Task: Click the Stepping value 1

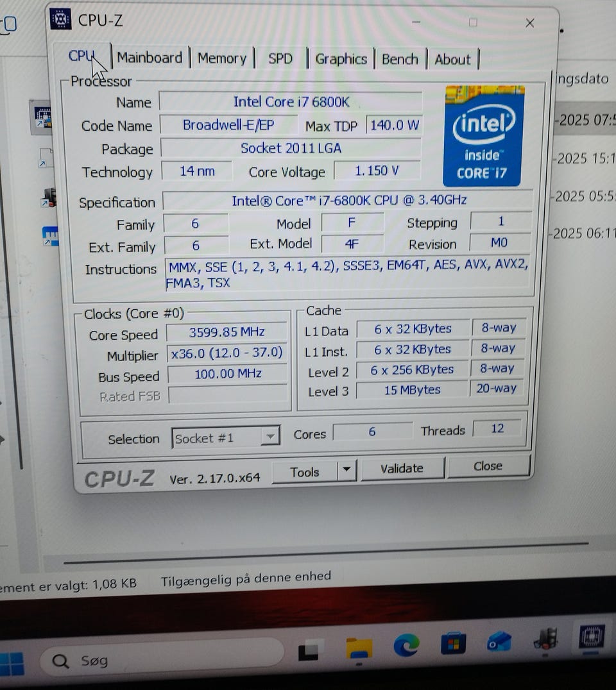Action: point(501,221)
